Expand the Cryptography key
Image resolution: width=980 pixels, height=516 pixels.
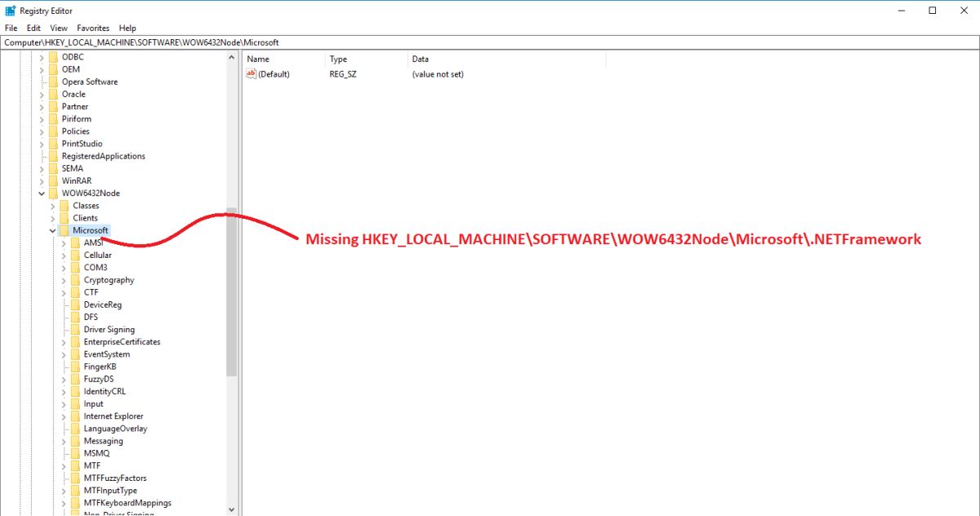pos(64,280)
